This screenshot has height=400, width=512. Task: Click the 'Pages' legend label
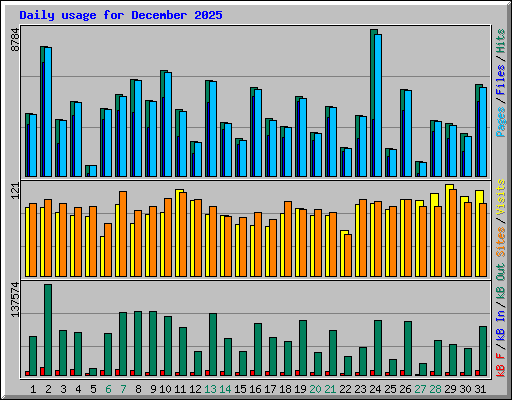tap(501, 122)
